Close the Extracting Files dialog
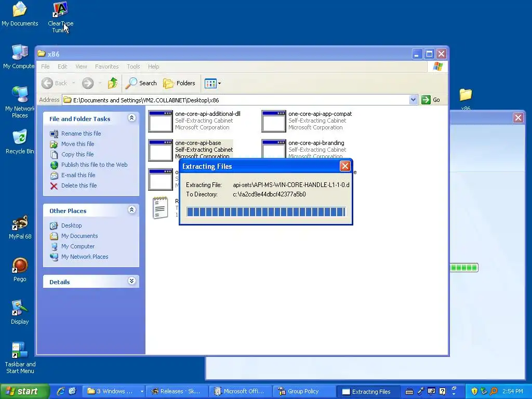The image size is (532, 399). coord(345,166)
